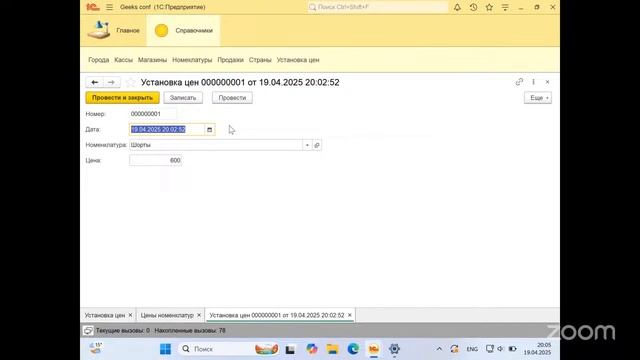Image resolution: width=640 pixels, height=360 pixels.
Task: Expand the Номенклатура dropdown arrow
Action: tap(307, 145)
